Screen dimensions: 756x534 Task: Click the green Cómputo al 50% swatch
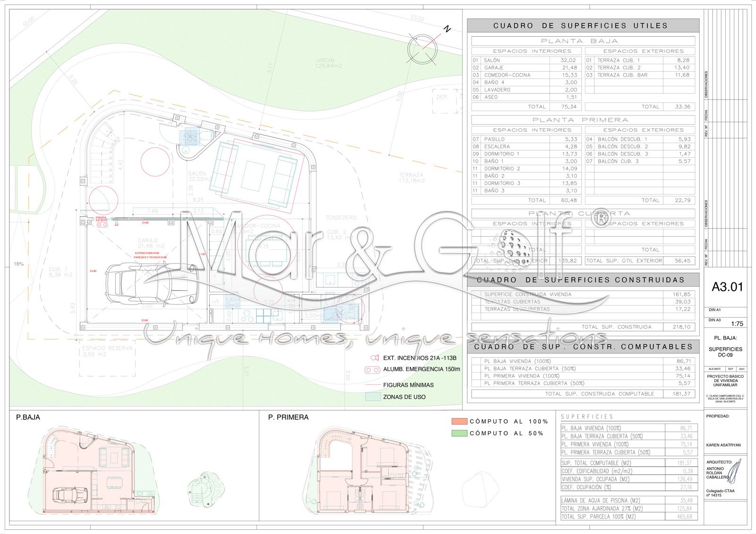click(x=459, y=433)
